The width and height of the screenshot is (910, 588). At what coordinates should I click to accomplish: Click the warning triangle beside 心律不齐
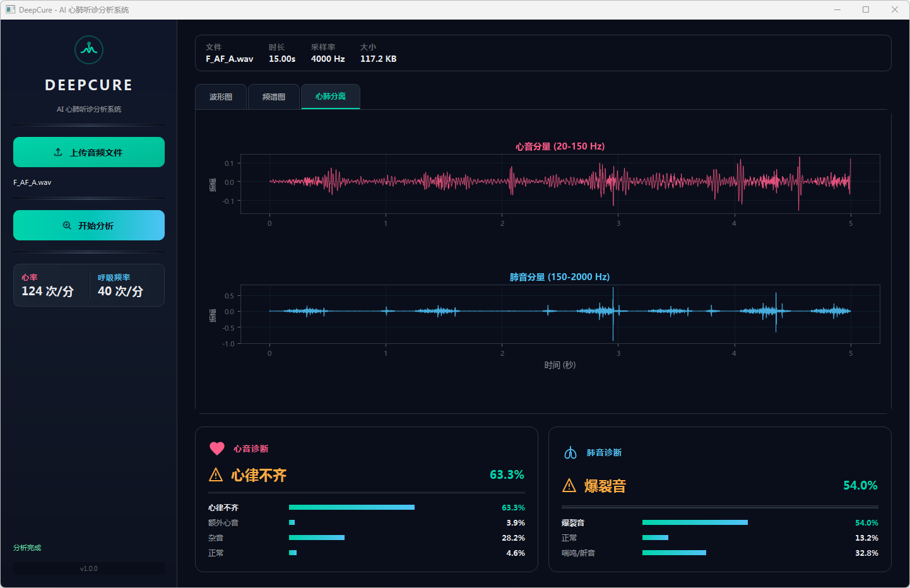click(216, 475)
